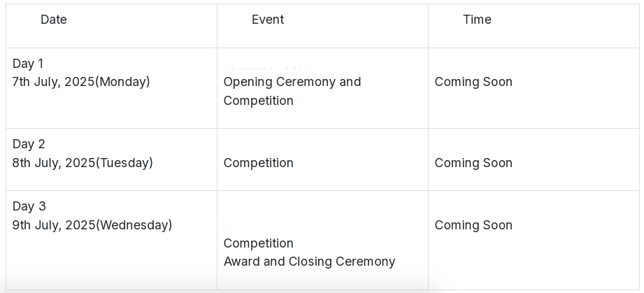Screen dimensions: 644x293
Task: Click the 8th July, 2025(Tuesday) date
Action: pos(83,163)
